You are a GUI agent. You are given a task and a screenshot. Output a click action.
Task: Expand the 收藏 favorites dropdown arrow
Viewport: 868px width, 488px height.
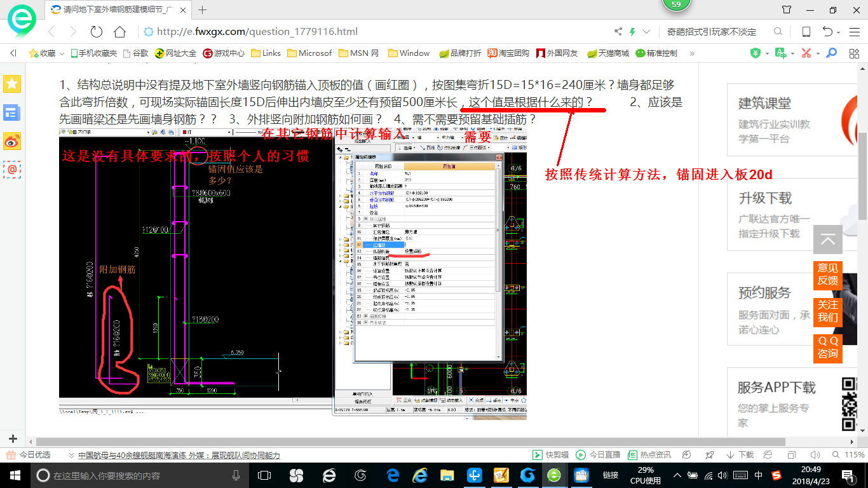(x=62, y=53)
